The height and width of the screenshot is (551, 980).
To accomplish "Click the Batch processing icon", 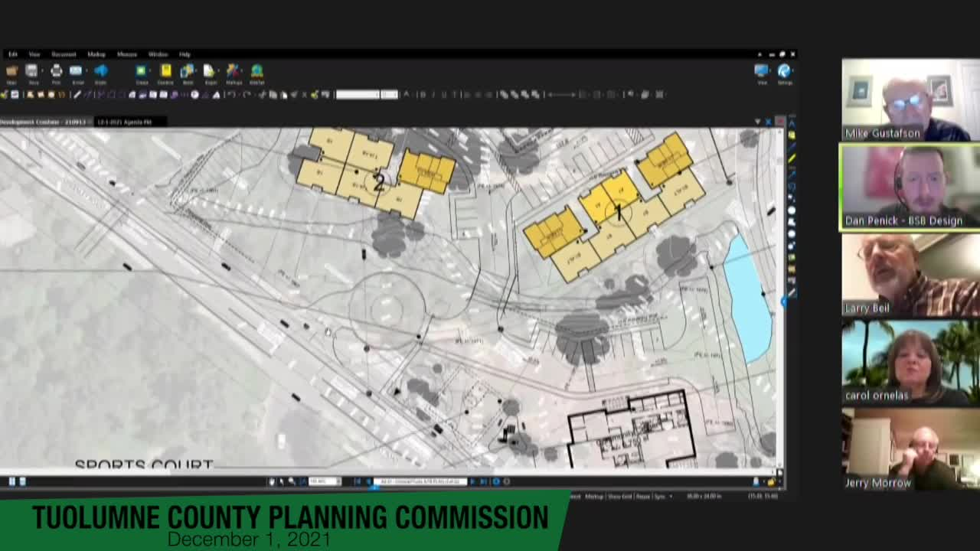I will [186, 71].
